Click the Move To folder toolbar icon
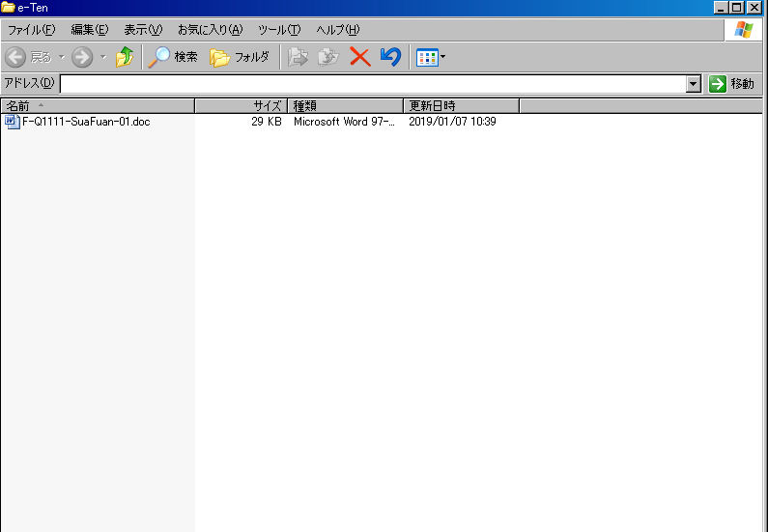The image size is (768, 532). pyautogui.click(x=298, y=57)
